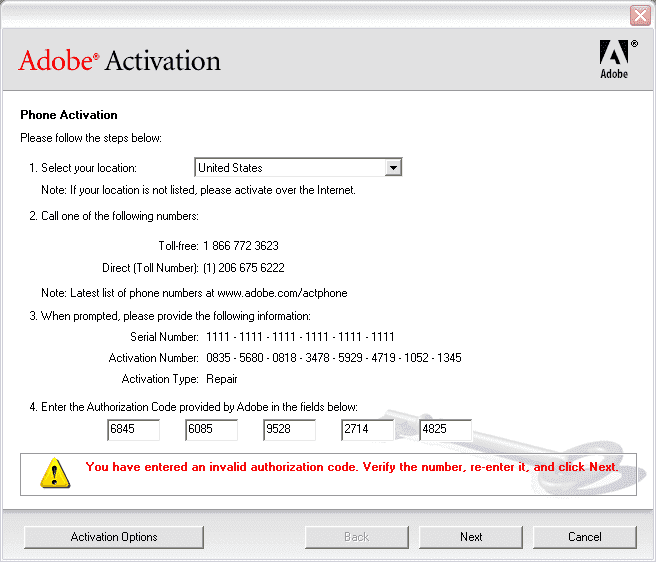Click 'Please follow the steps below' text
656x562 pixels.
(x=91, y=138)
